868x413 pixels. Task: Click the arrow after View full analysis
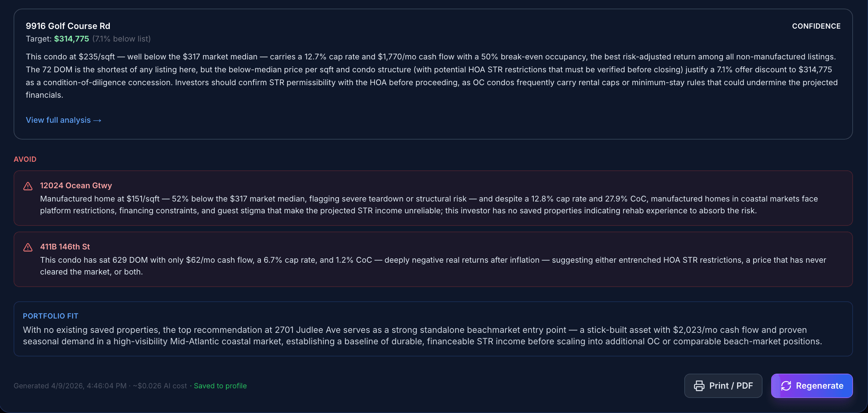click(x=97, y=121)
